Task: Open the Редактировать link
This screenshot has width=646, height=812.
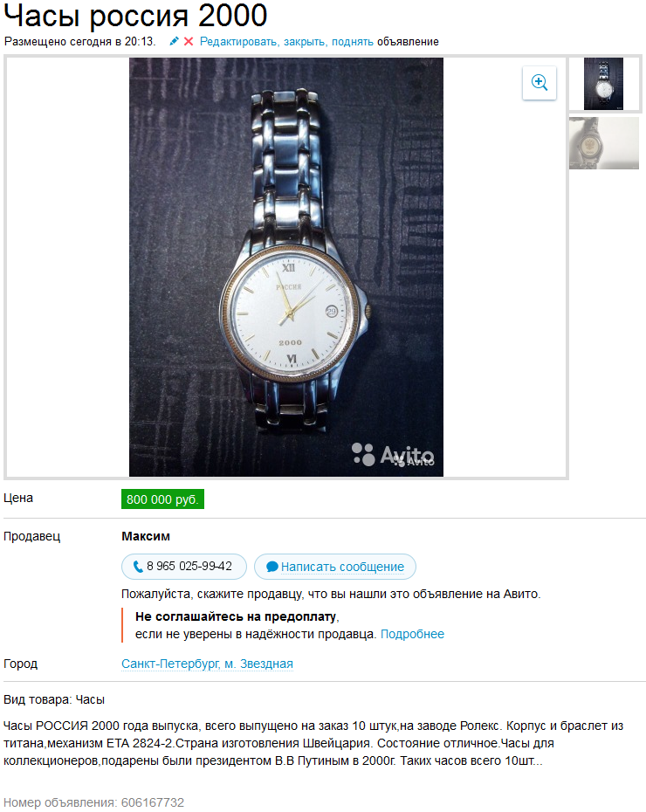Action: click(240, 41)
